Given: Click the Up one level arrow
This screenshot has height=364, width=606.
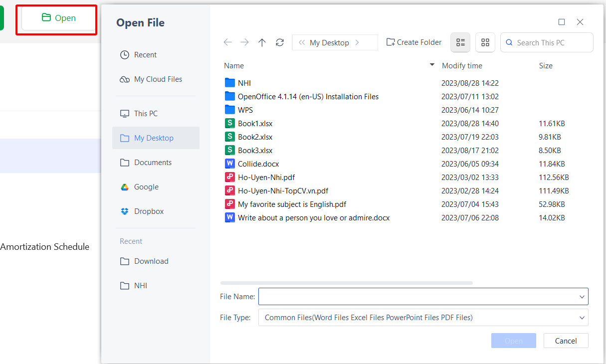Looking at the screenshot, I should click(x=262, y=42).
